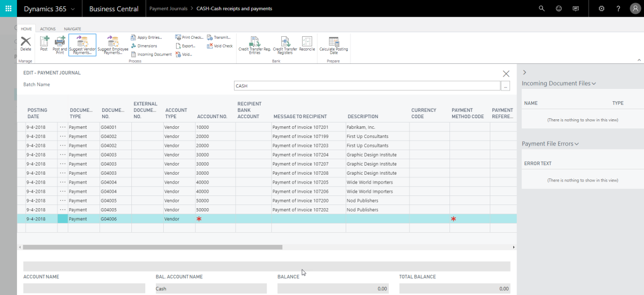Screen dimensions: 644x295
Task: Click the Batch Name field with CASH
Action: (367, 86)
